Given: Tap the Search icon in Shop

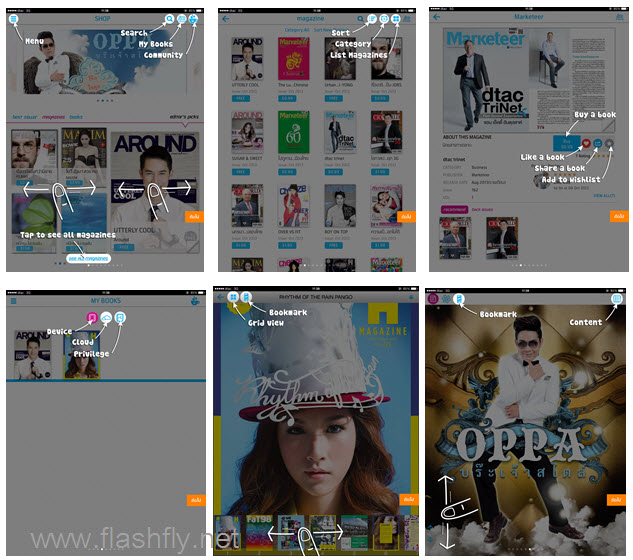Looking at the screenshot, I should [170, 19].
